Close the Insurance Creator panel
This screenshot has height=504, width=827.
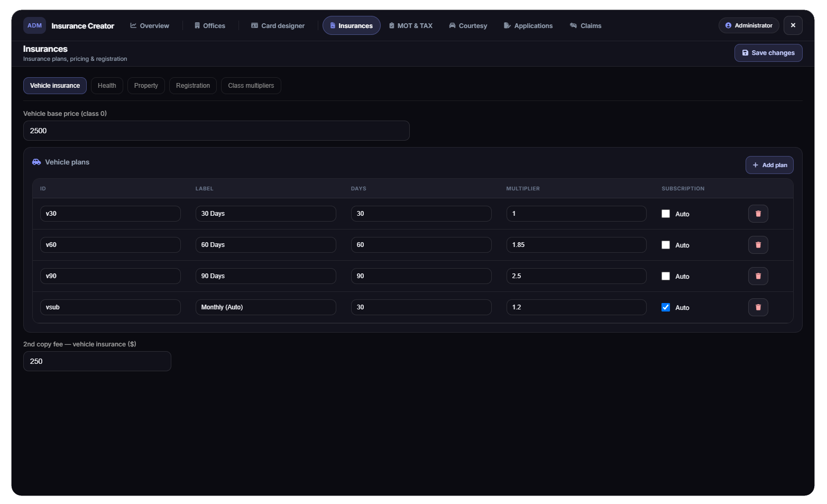coord(793,25)
